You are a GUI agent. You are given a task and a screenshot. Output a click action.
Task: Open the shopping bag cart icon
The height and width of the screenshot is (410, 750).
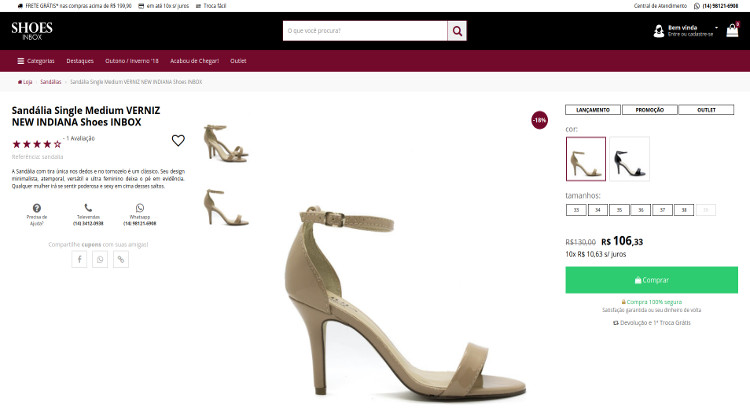tap(732, 30)
